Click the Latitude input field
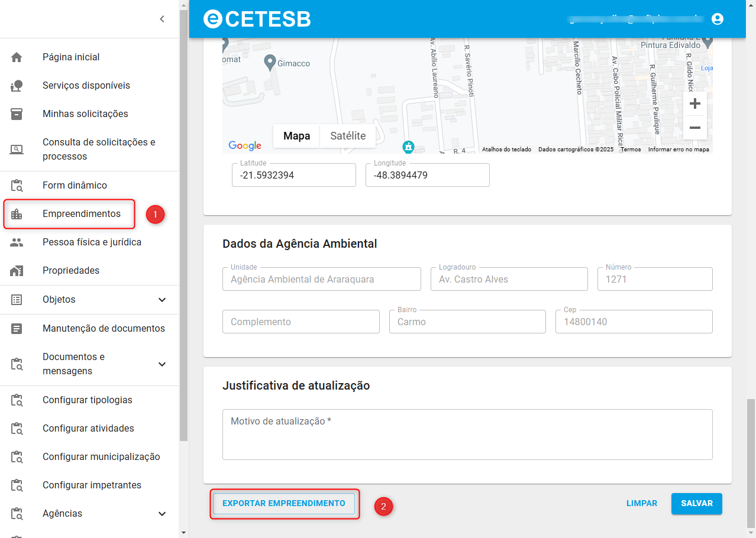The image size is (756, 538). (294, 175)
